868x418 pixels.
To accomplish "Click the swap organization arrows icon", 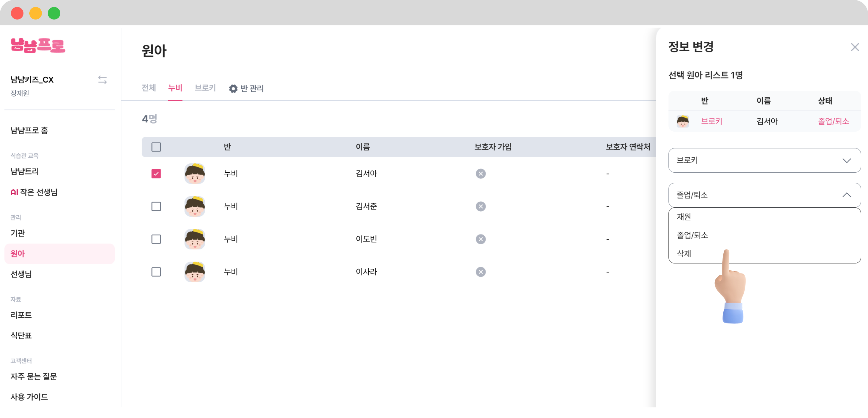I will [x=102, y=80].
